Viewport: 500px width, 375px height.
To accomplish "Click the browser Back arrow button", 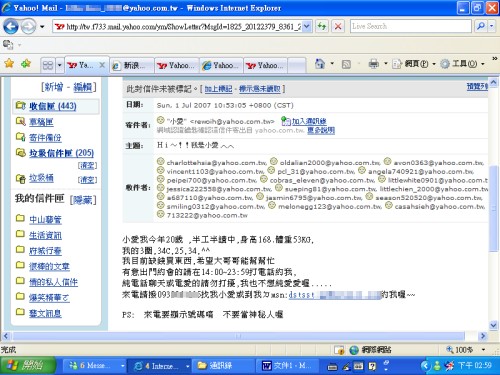I will tap(11, 26).
